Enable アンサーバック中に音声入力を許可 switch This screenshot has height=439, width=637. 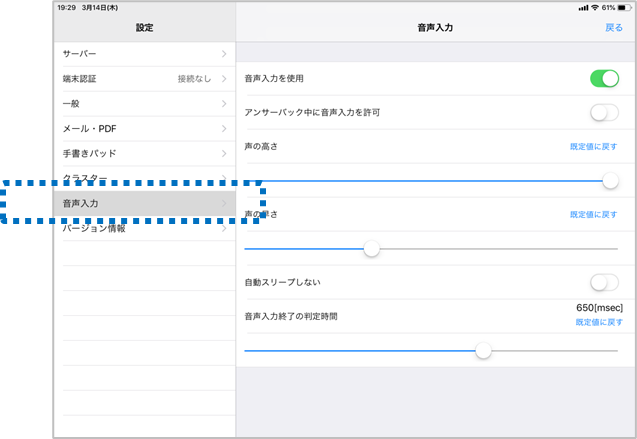[604, 112]
